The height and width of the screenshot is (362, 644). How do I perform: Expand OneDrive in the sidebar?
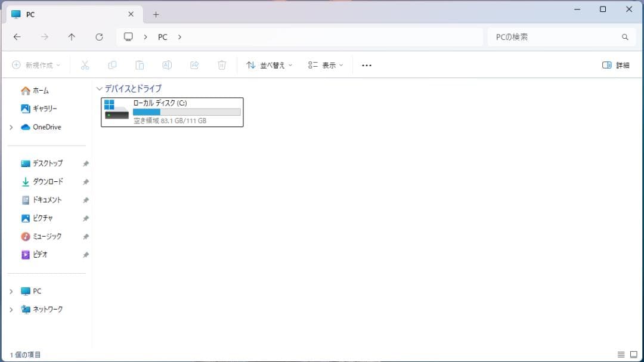[10, 127]
